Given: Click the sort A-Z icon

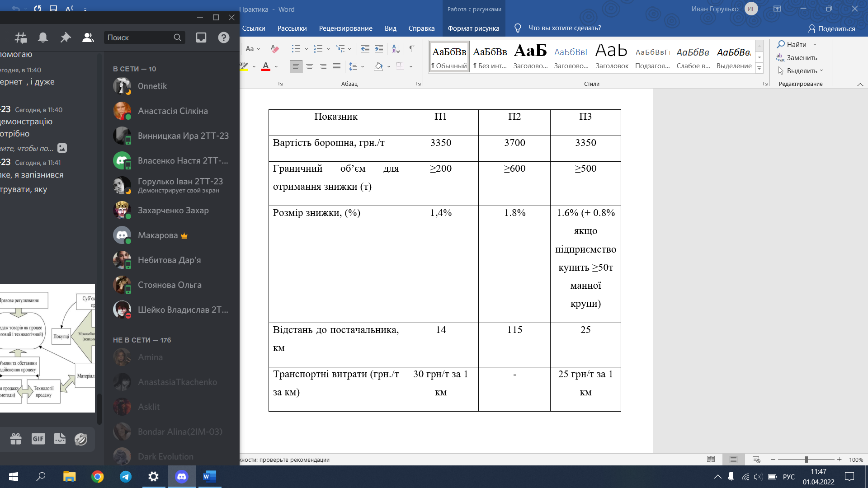Looking at the screenshot, I should click(396, 48).
